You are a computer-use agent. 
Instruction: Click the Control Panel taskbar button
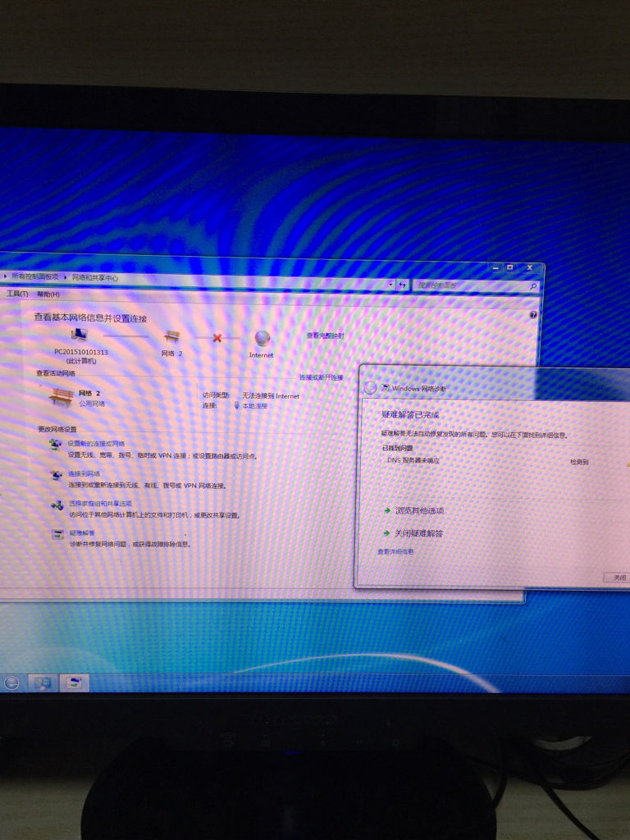click(x=43, y=682)
